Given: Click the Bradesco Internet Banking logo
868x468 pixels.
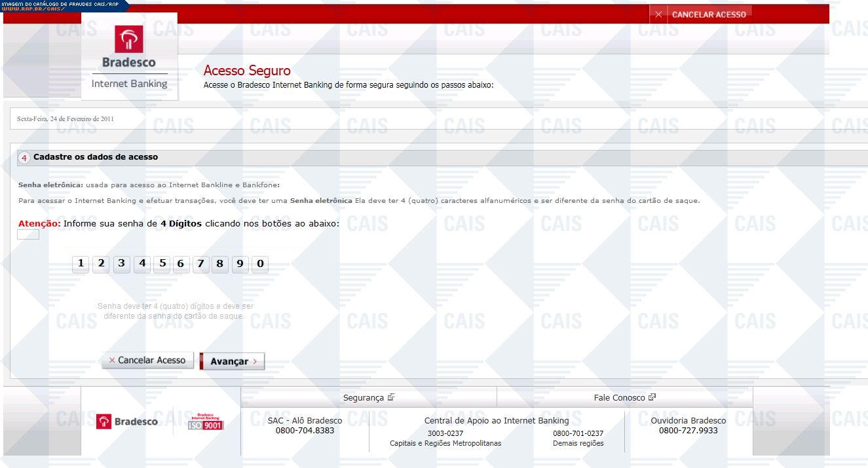Looking at the screenshot, I should 129,57.
